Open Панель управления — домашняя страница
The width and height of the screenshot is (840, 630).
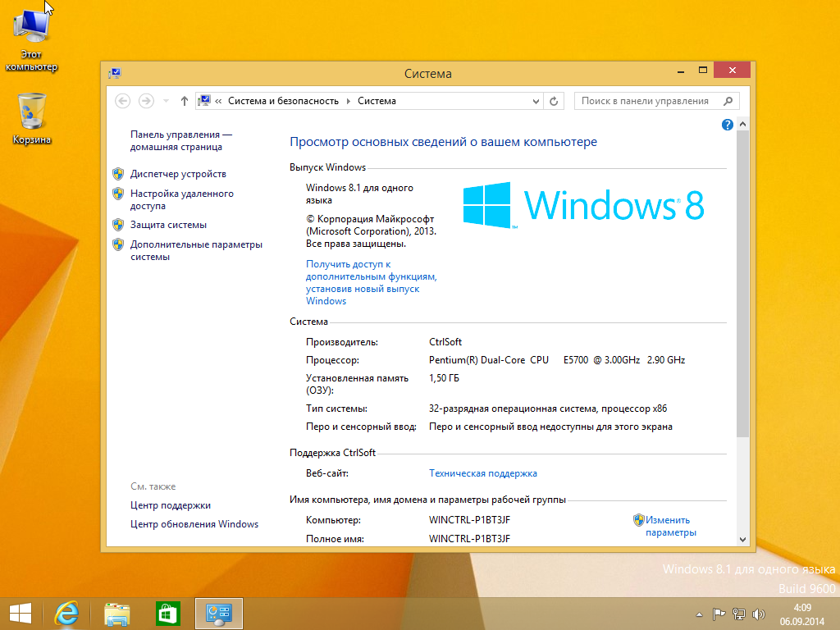181,140
